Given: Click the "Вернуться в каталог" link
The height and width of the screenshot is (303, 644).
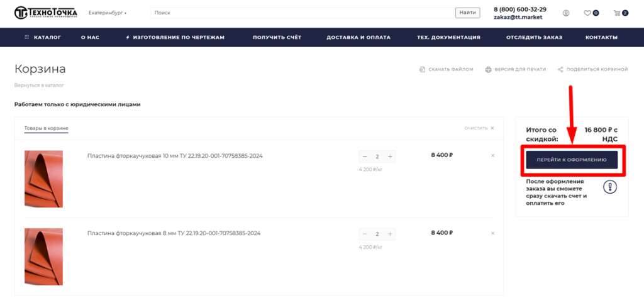Looking at the screenshot, I should pyautogui.click(x=39, y=85).
